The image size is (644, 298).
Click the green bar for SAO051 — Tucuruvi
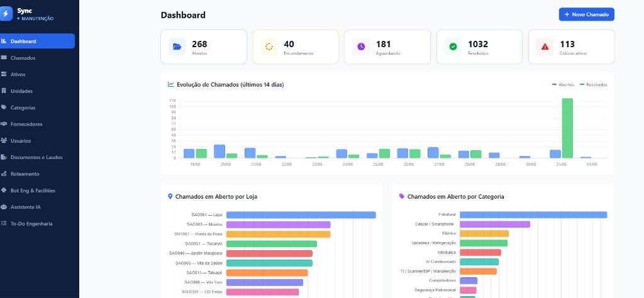[272, 244]
